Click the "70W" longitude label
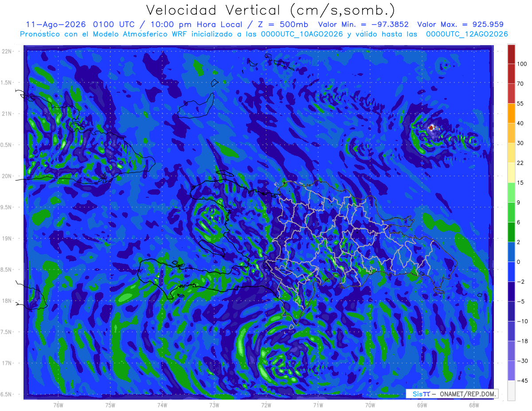 coord(370,405)
